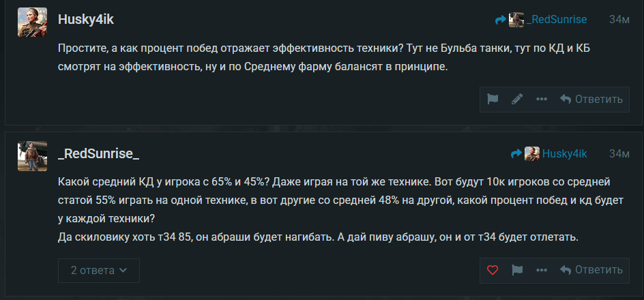This screenshot has width=644, height=300.
Task: Open the Husky4ik reply-to link in the second post
Action: click(564, 153)
